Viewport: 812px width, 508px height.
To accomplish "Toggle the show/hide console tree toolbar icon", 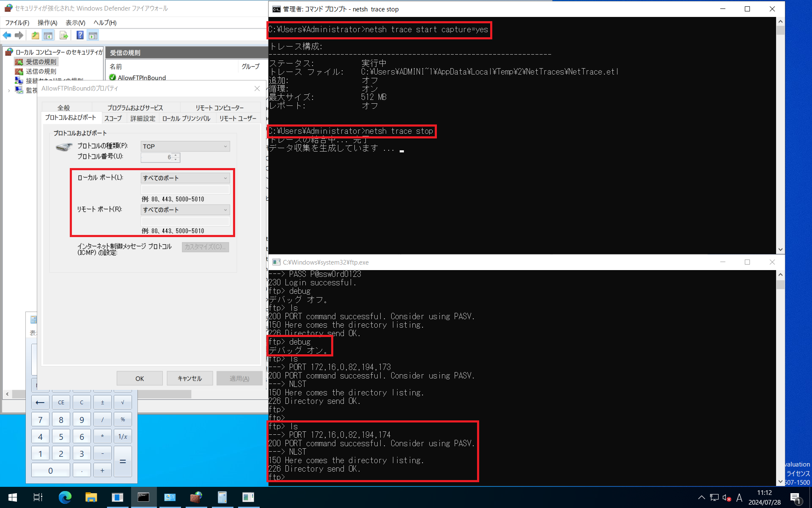I will pos(48,36).
